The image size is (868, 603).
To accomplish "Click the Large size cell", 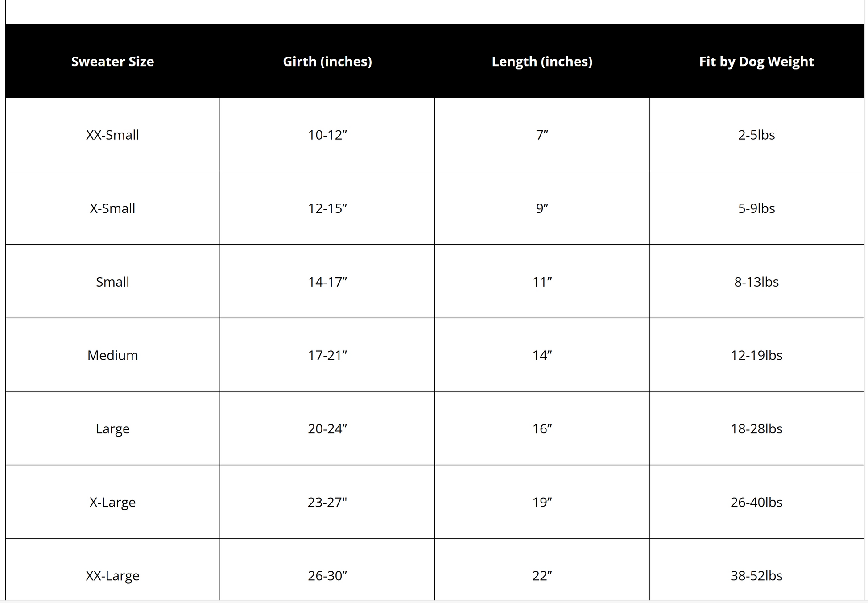I will (x=112, y=429).
